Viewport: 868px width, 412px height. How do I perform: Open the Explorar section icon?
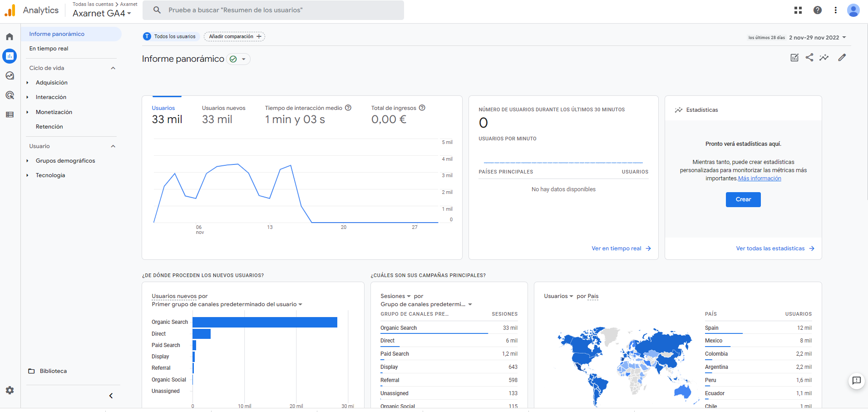point(10,75)
